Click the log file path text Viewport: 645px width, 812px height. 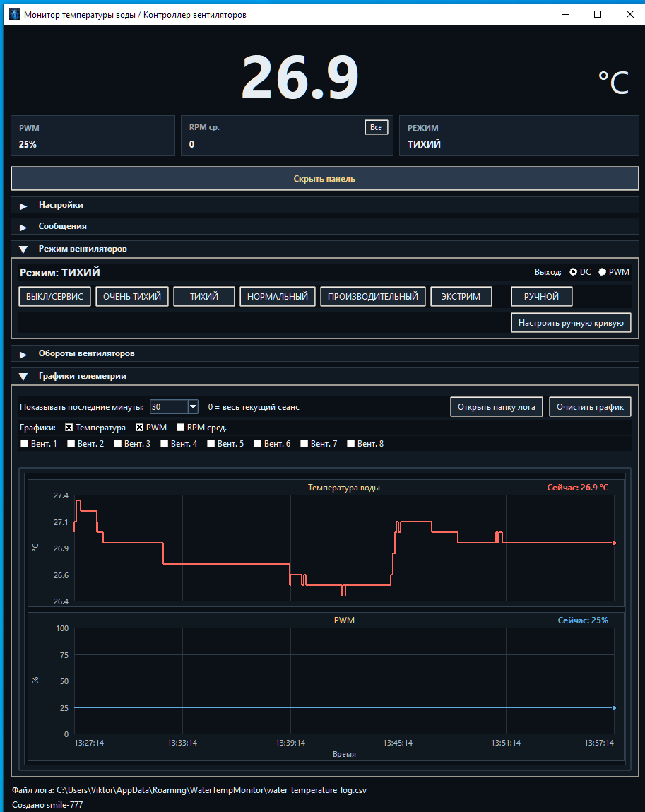click(x=189, y=790)
